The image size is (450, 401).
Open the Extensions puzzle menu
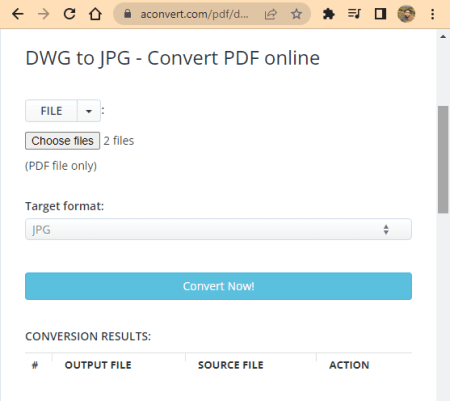pos(328,14)
